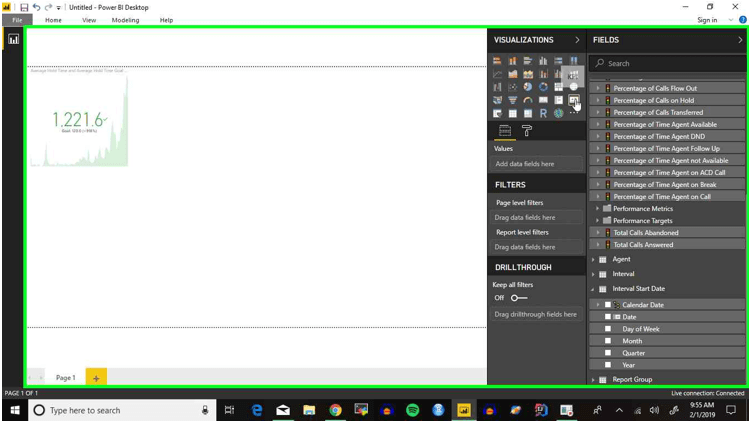Select the Pie chart visualization

[528, 87]
